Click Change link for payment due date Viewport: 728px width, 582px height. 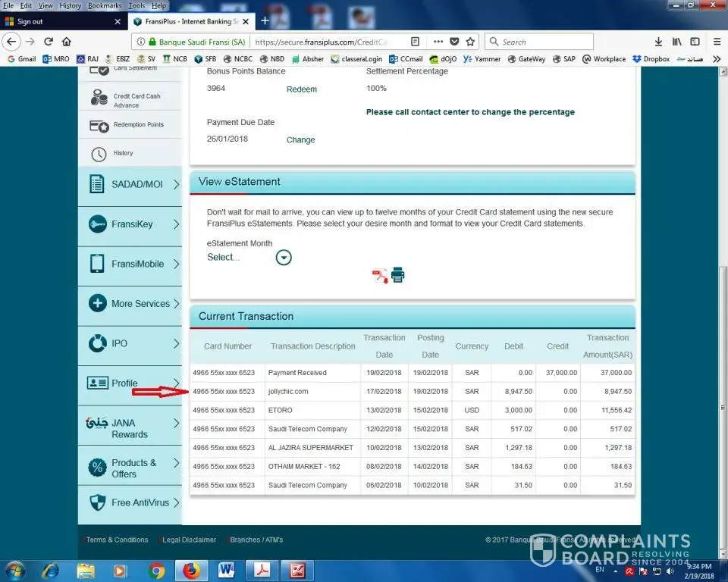pos(300,140)
